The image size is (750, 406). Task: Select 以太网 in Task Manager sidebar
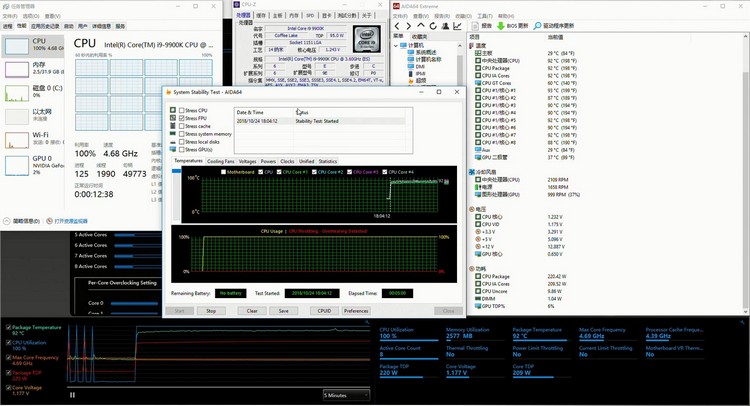(33, 116)
